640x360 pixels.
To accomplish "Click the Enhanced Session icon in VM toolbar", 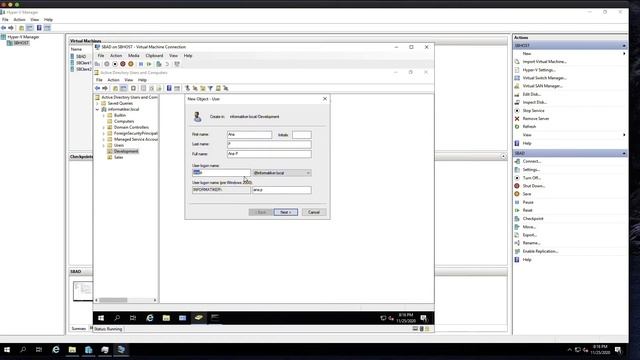I will coord(177,64).
